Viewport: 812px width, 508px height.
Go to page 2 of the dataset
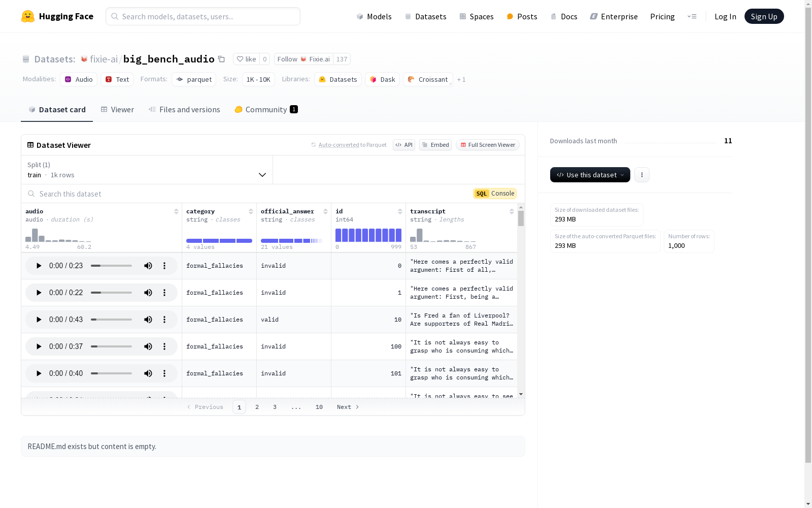[257, 407]
